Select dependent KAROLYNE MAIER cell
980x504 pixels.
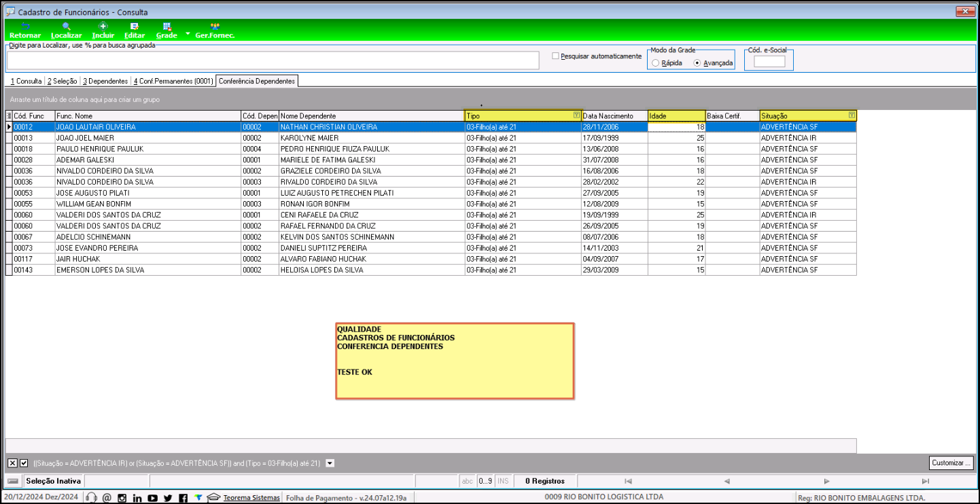pos(372,138)
